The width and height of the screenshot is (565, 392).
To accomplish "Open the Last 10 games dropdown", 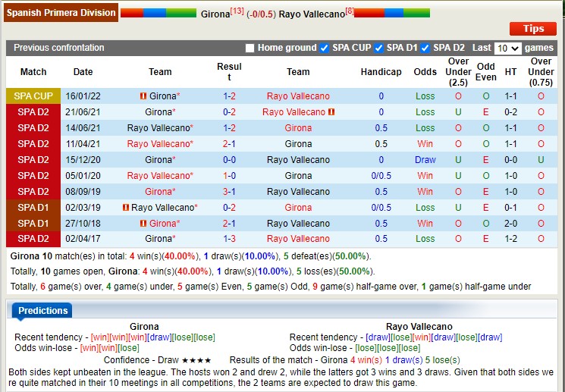I will [507, 49].
